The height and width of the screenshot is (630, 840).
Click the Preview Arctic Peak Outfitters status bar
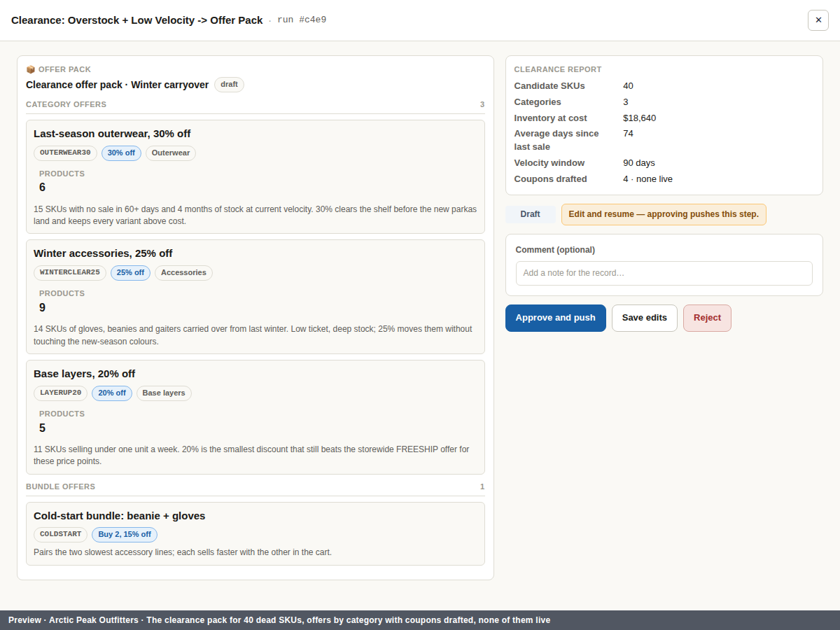420,620
